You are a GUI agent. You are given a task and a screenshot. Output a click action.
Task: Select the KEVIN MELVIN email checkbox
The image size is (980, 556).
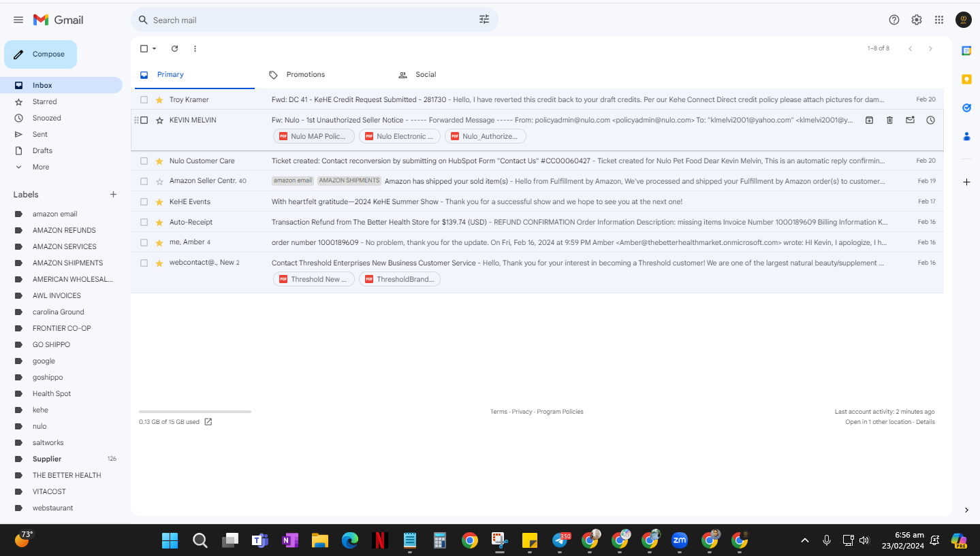tap(144, 120)
